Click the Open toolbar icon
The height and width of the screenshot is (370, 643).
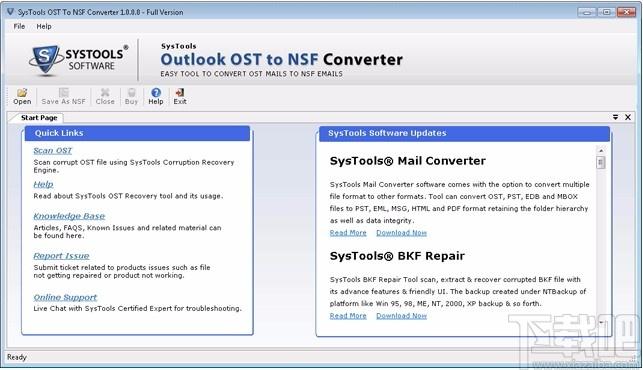pyautogui.click(x=22, y=97)
